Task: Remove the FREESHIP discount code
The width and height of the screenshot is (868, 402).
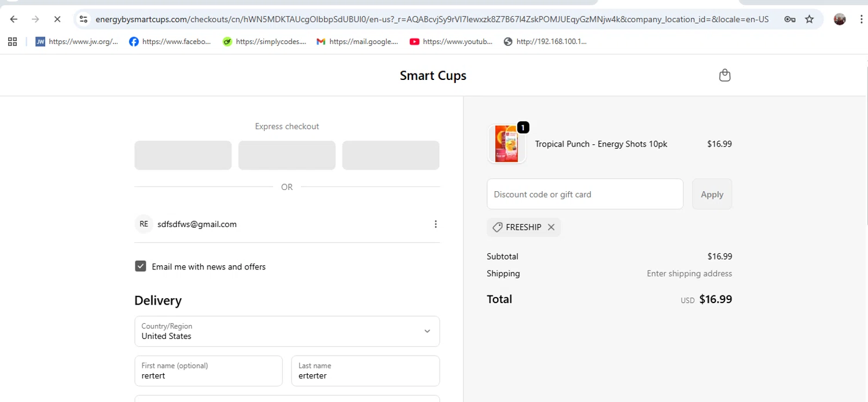Action: click(x=551, y=227)
